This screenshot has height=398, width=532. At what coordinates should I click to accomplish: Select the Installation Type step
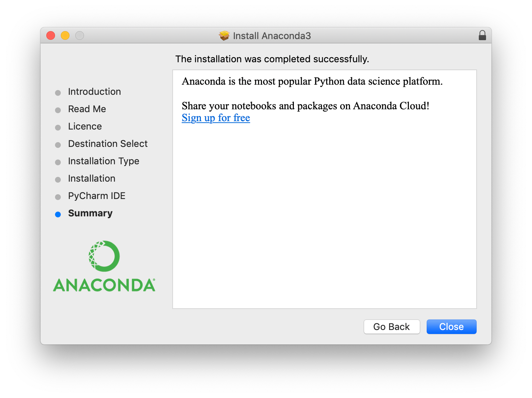[104, 161]
